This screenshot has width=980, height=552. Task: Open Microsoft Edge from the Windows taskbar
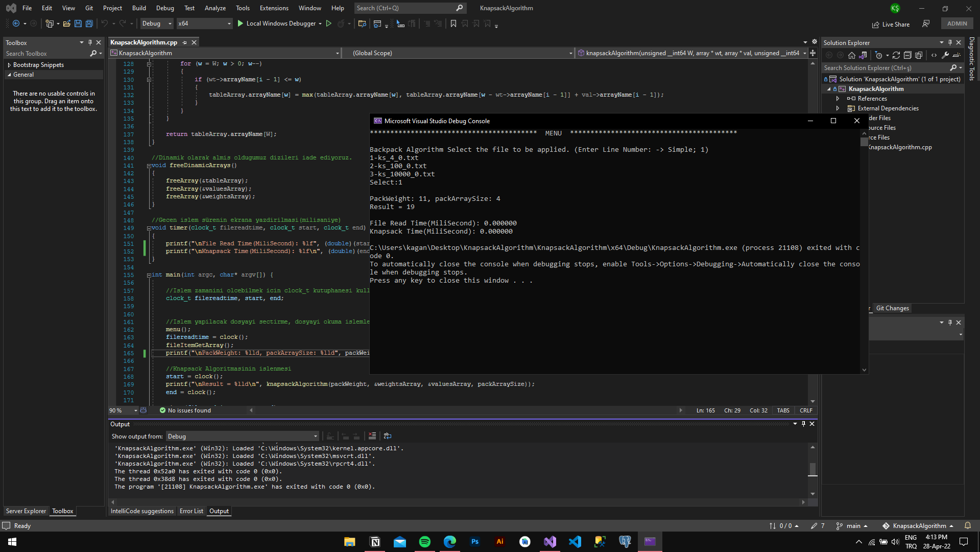[x=450, y=542]
